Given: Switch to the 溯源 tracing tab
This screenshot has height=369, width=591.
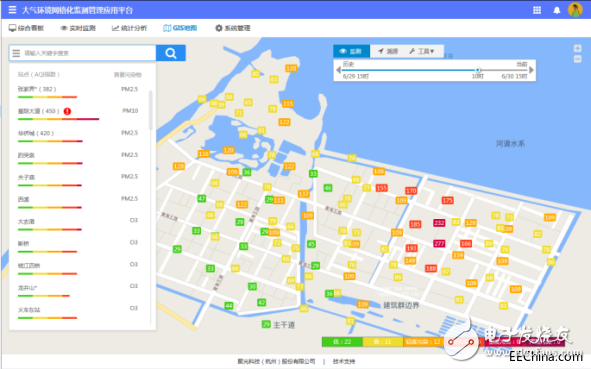Looking at the screenshot, I should [x=388, y=51].
